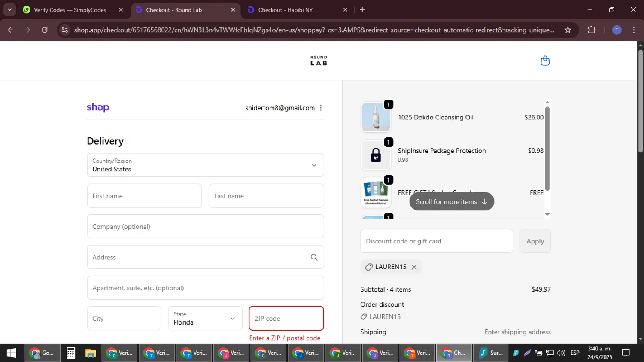Screen dimensions: 644x362
Task: Click the snidertom8@gmail.com email text
Action: [280, 108]
